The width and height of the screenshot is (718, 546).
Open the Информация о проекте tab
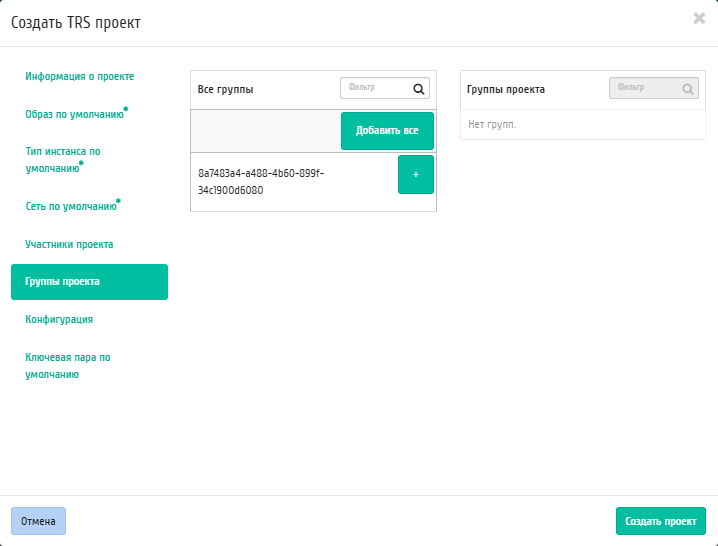pos(80,76)
